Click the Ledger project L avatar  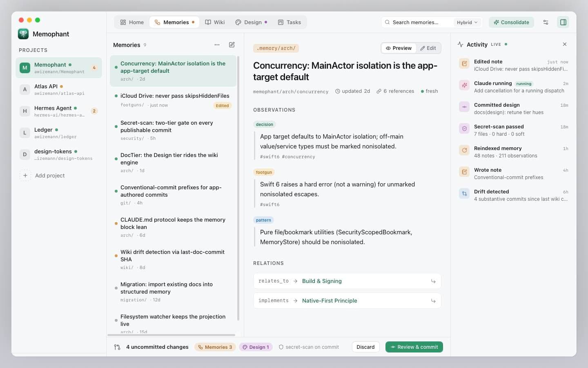point(25,133)
